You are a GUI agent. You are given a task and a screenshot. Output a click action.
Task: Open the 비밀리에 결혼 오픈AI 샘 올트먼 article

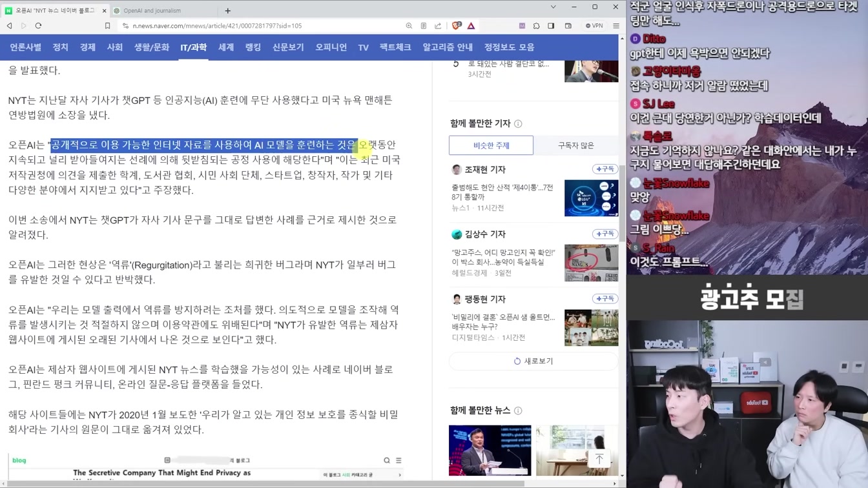[503, 321]
